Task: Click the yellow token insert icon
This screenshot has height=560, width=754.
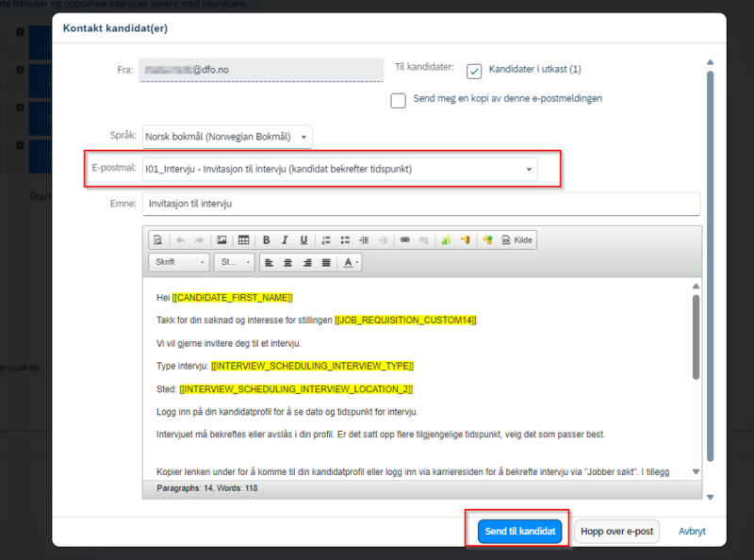Action: pyautogui.click(x=465, y=240)
